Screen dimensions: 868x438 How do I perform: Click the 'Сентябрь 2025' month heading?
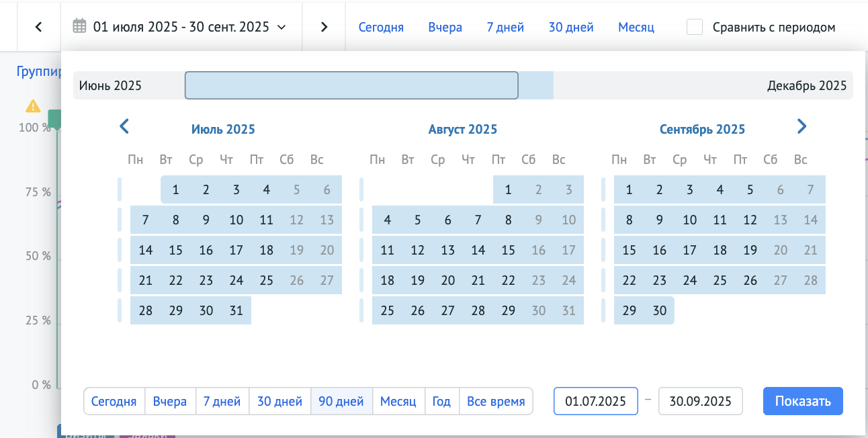702,129
